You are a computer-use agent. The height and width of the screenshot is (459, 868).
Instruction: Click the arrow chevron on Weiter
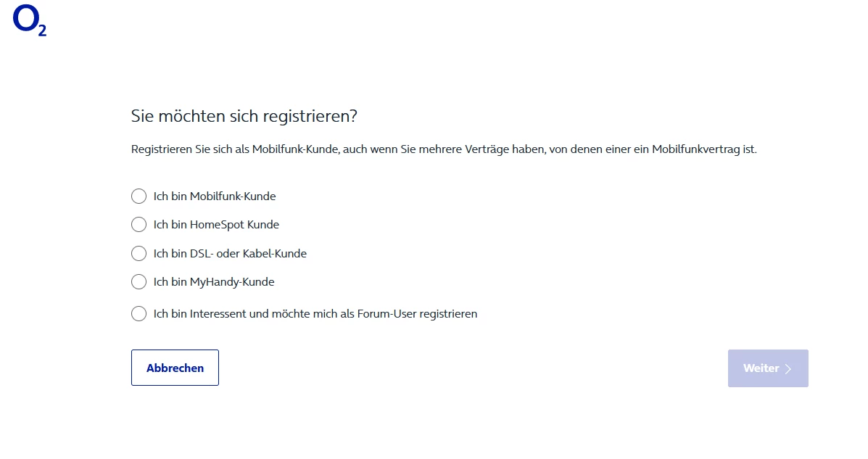tap(788, 368)
